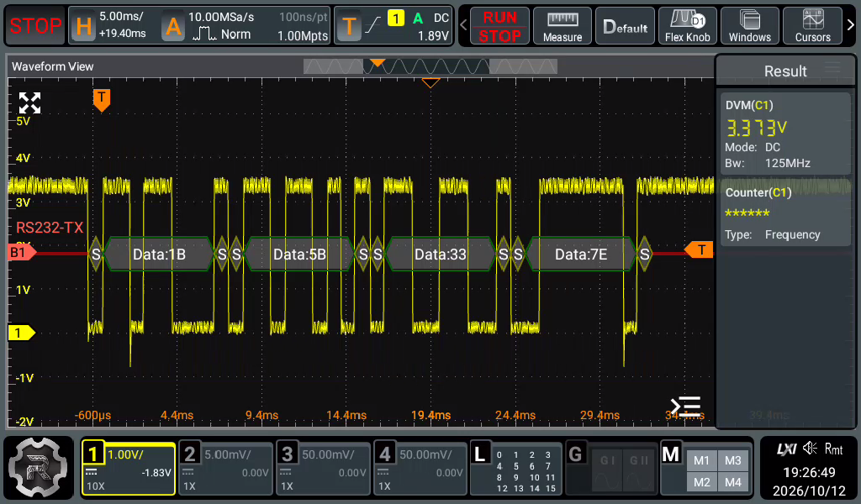
Task: Click the B1 bus decode label
Action: pos(21,252)
